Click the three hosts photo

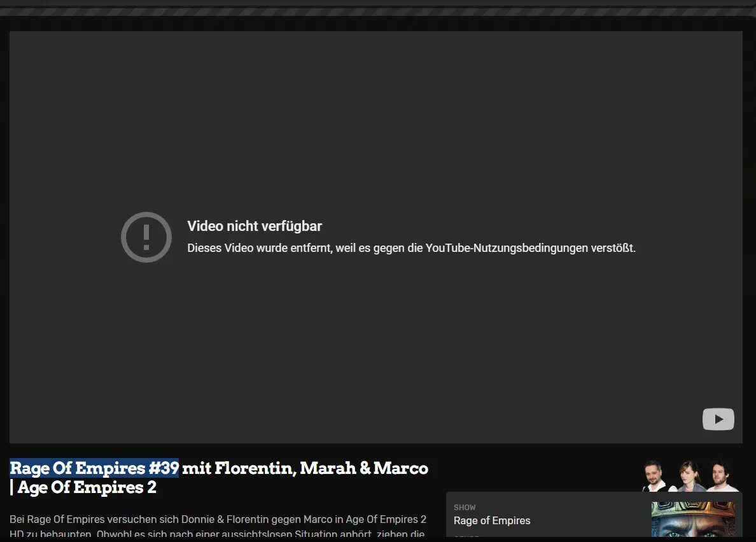point(690,476)
